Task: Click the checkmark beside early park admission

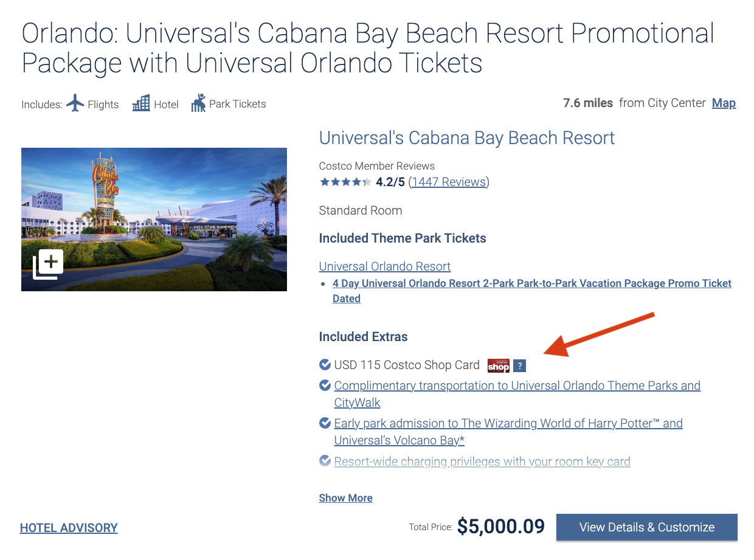Action: (x=324, y=422)
